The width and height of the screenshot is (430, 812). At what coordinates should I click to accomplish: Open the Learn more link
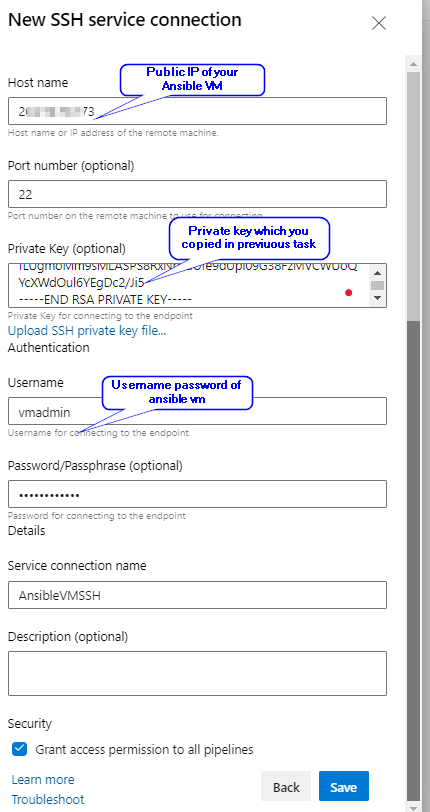43,779
